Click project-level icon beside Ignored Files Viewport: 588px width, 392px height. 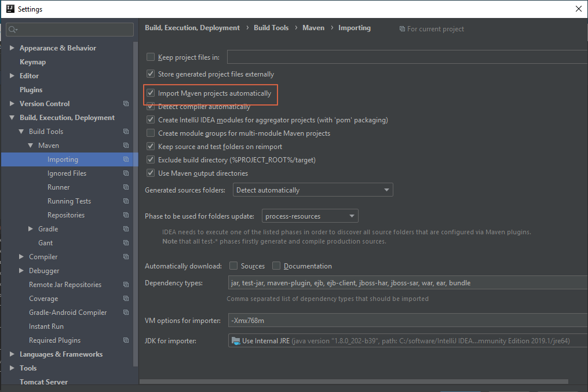126,173
